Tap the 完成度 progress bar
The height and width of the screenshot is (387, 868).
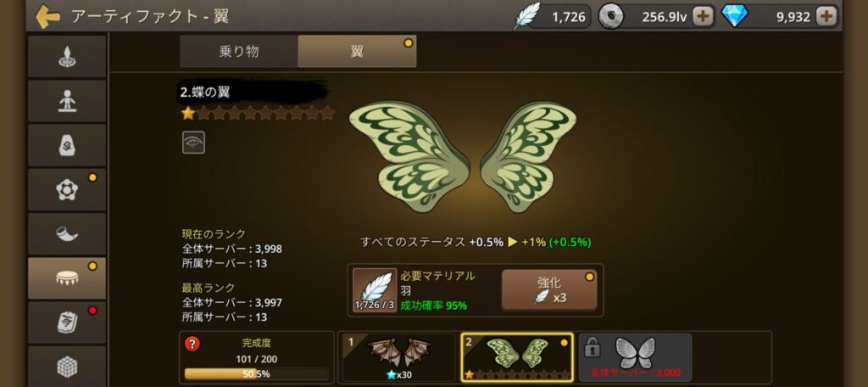click(x=256, y=373)
